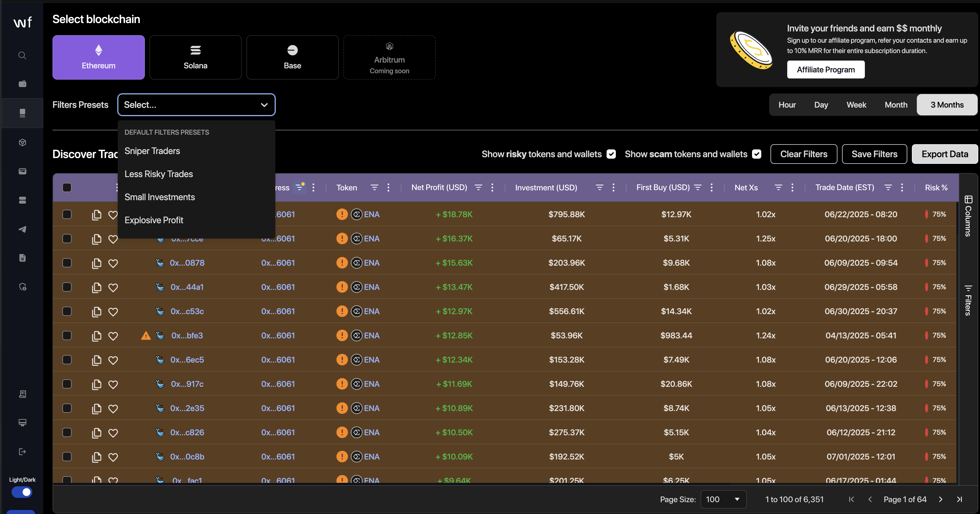Go to next page arrow
980x514 pixels.
(940, 500)
